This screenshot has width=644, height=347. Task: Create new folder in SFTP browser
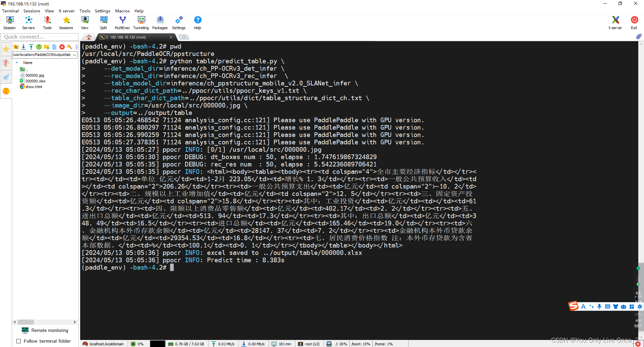point(47,47)
